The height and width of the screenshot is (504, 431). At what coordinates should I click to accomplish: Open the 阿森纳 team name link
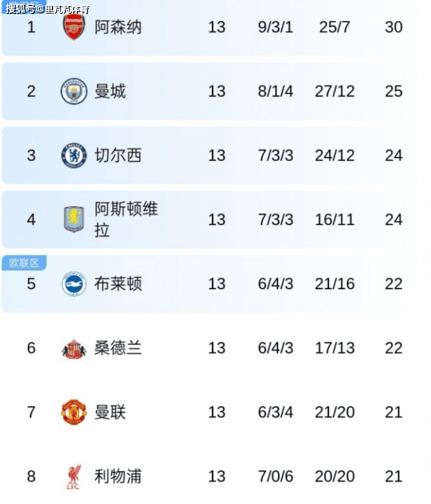tap(118, 27)
